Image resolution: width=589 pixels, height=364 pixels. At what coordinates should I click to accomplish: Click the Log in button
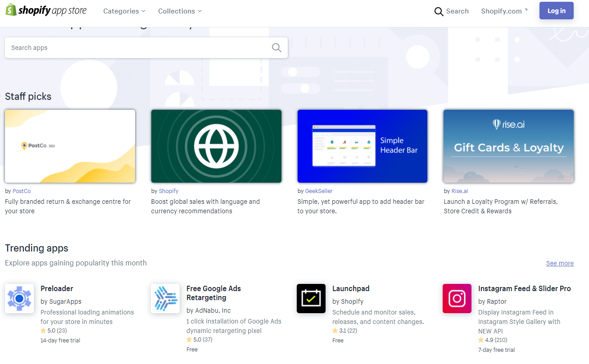click(x=557, y=11)
